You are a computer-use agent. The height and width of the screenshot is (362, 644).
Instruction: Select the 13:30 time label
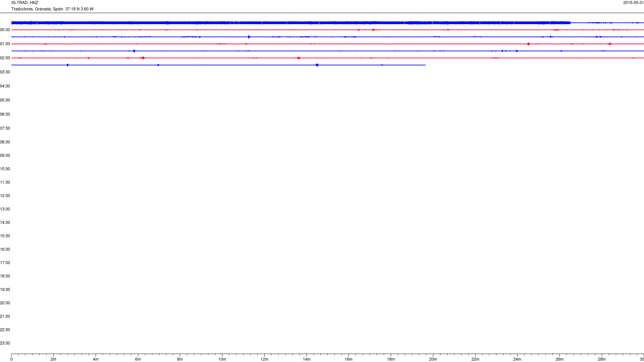[x=5, y=209]
